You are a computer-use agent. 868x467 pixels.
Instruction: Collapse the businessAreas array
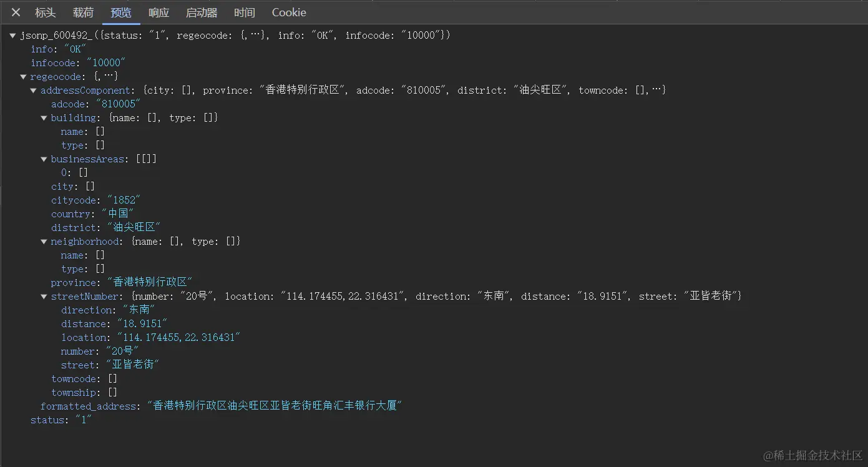(x=44, y=159)
